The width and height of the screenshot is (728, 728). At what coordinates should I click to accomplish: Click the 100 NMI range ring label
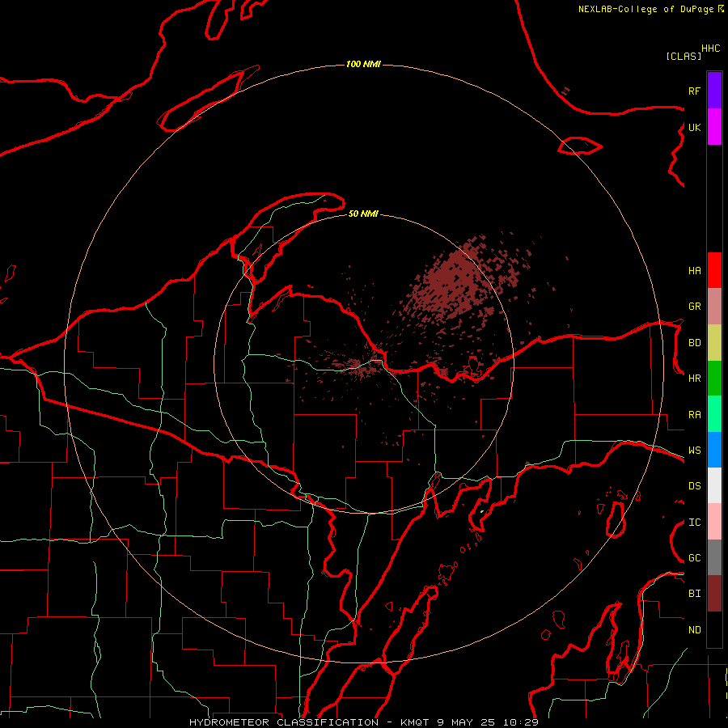coord(363,64)
